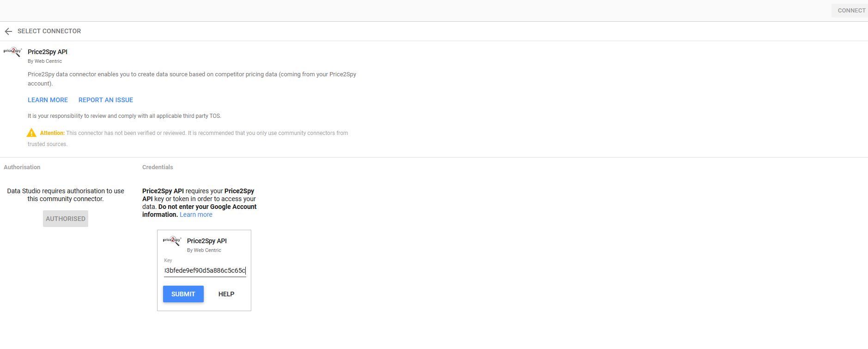The width and height of the screenshot is (868, 349).
Task: Click the third party TOS responsibility text
Action: click(x=124, y=116)
